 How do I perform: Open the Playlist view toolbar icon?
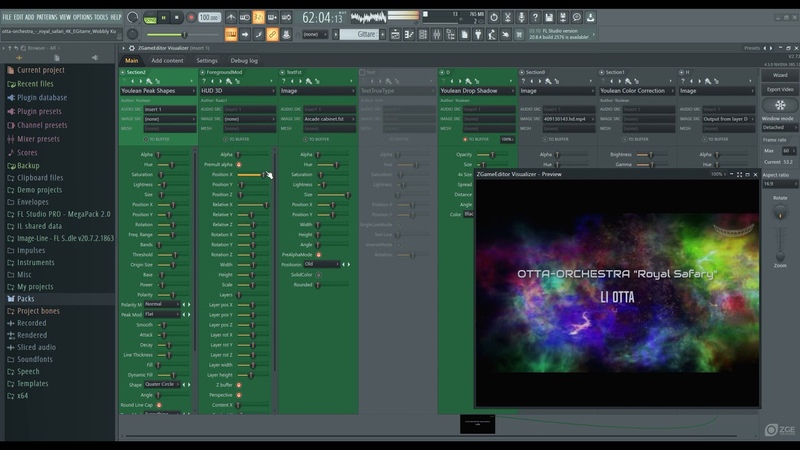click(x=395, y=34)
